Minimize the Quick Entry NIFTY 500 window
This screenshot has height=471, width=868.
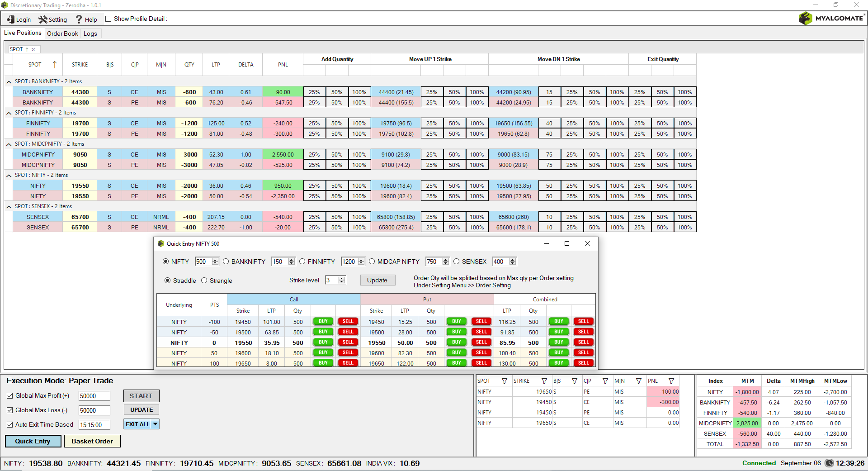[547, 243]
